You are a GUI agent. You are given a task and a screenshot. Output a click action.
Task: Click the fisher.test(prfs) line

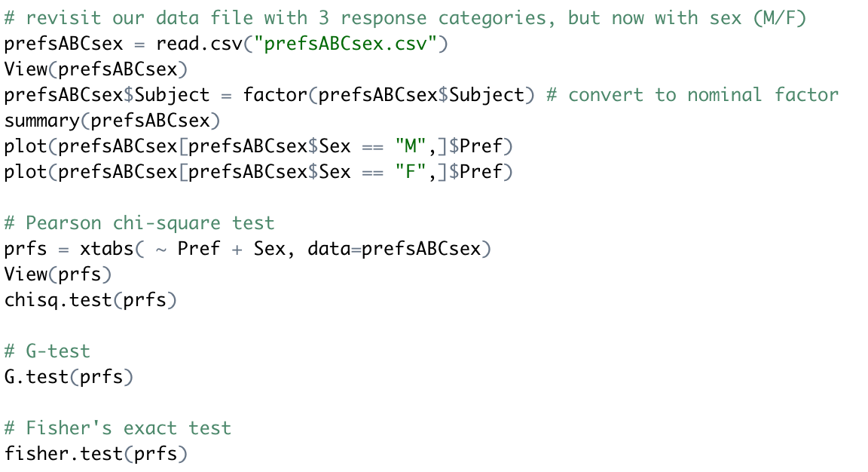95,454
